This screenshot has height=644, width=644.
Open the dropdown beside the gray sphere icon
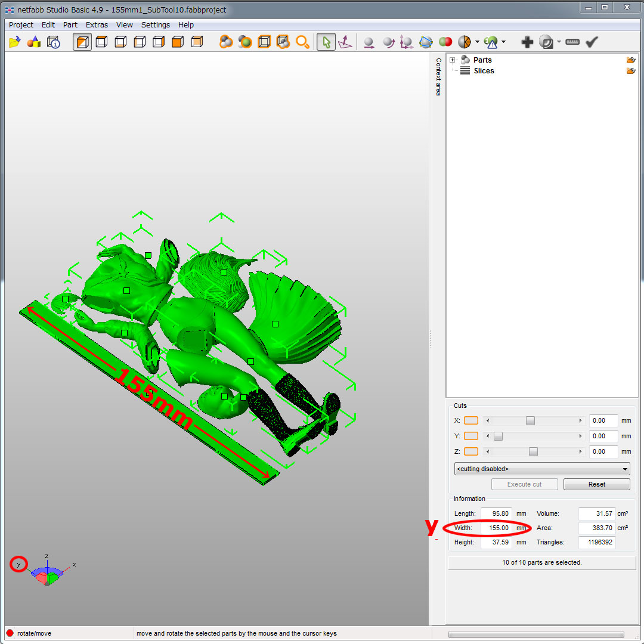[559, 42]
